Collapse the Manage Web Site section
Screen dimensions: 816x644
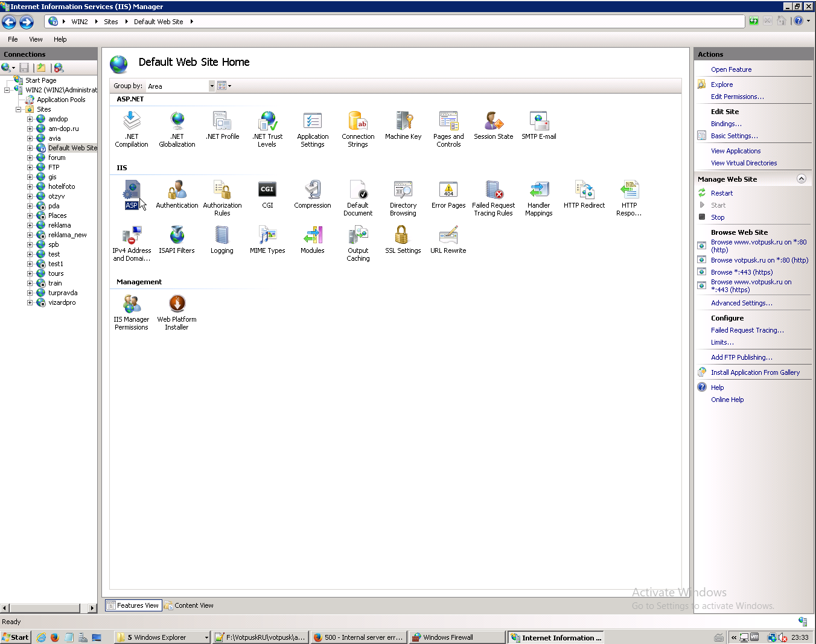point(802,179)
